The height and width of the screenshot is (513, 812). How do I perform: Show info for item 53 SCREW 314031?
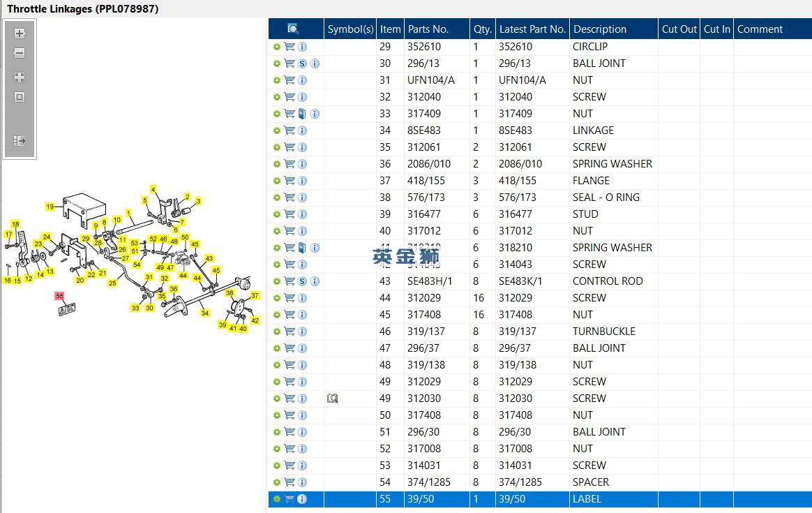tap(303, 466)
